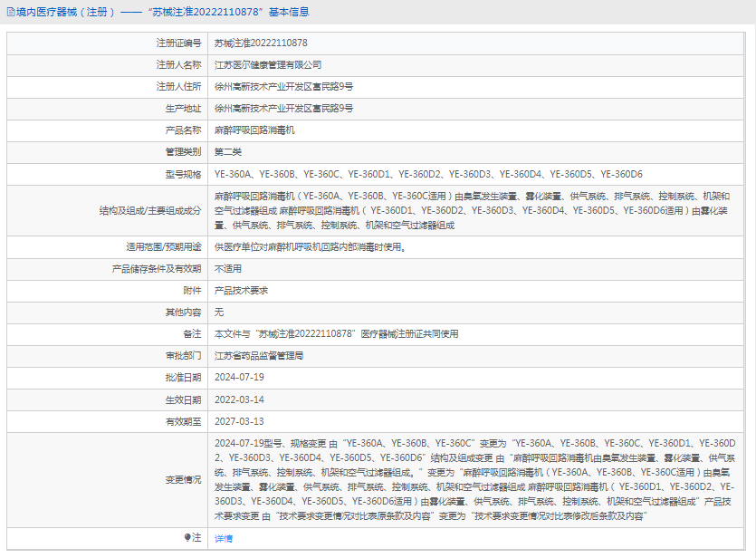Click the expiry date 2027-03-13
The height and width of the screenshot is (558, 756).
239,421
